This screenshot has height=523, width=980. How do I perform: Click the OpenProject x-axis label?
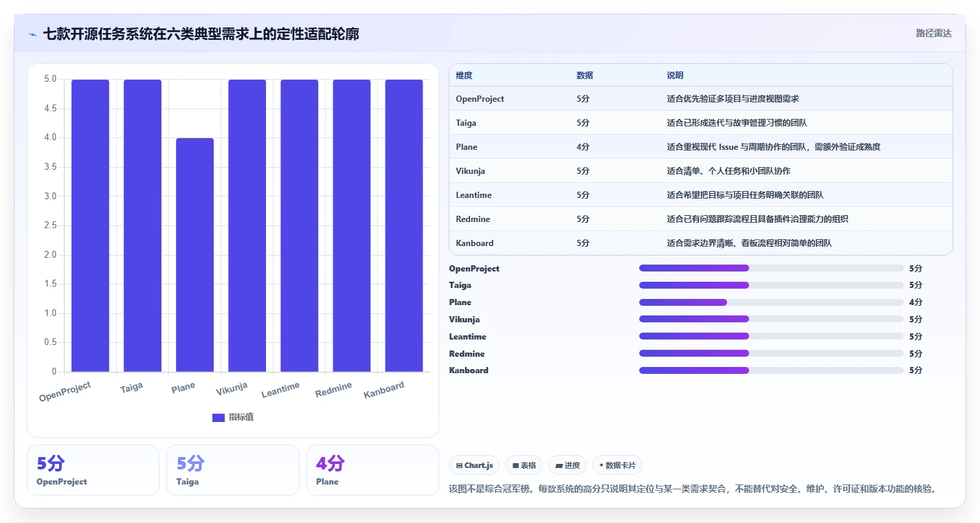65,391
